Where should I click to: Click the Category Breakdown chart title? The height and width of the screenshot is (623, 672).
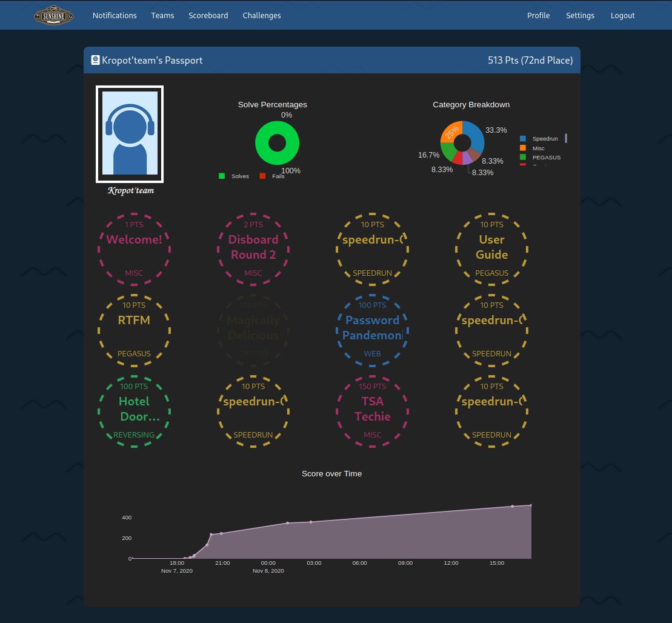pos(471,105)
